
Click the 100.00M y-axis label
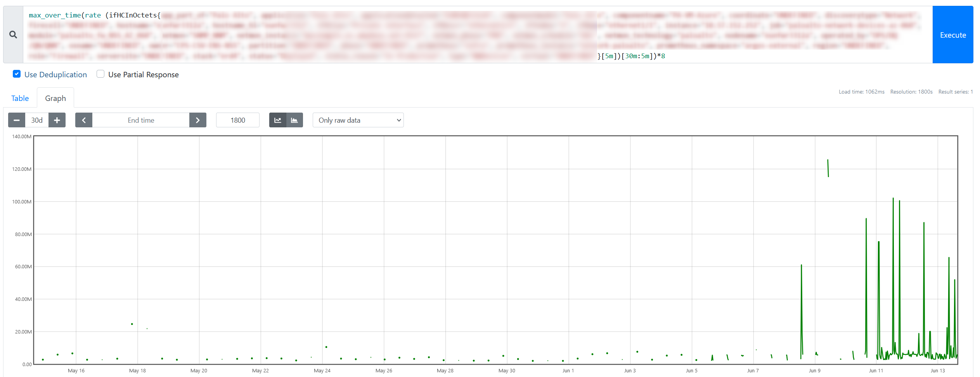pyautogui.click(x=22, y=202)
